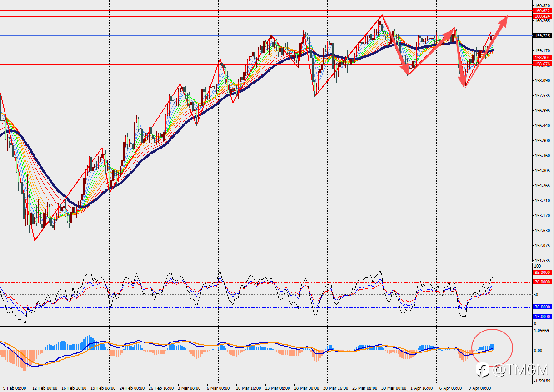
Task: Click the 19 Feb 08:00 time label
Action: [x=102, y=389]
